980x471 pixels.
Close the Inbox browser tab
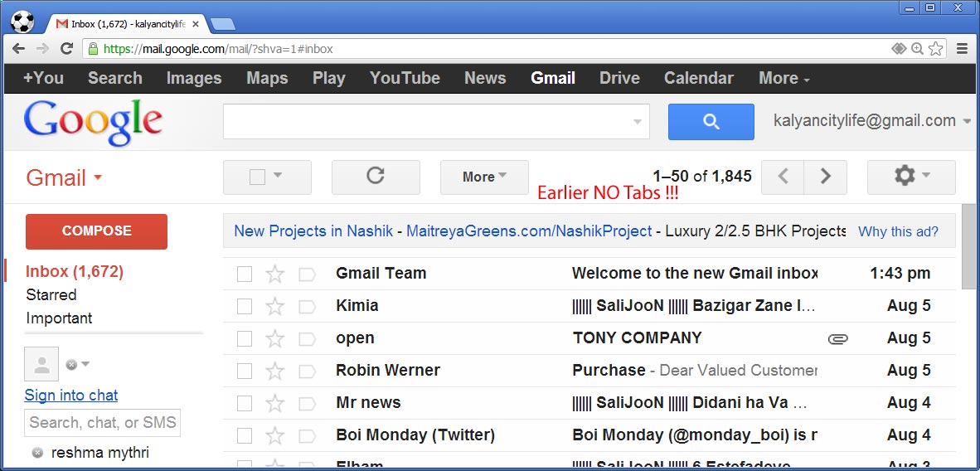[x=196, y=24]
